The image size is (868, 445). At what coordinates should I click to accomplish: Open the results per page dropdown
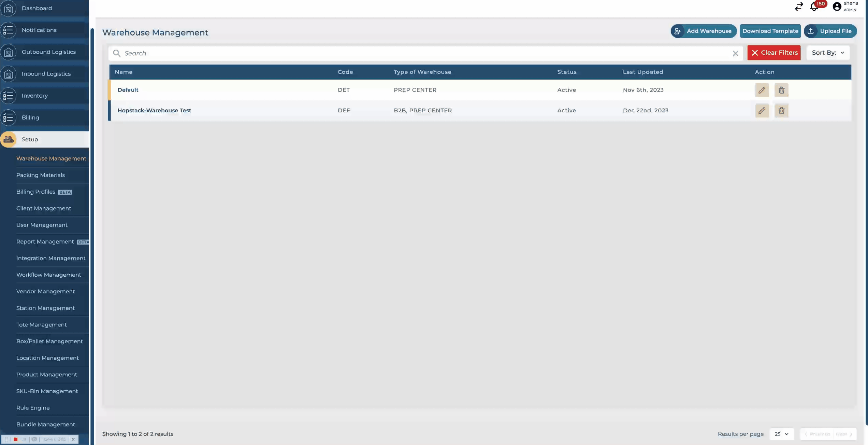[x=781, y=434]
